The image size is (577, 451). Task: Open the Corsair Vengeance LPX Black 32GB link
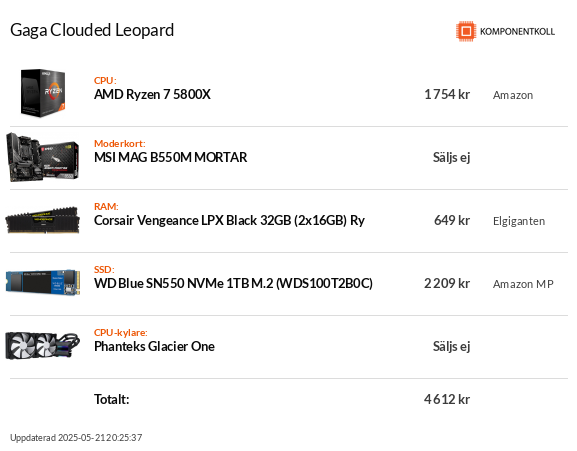229,220
